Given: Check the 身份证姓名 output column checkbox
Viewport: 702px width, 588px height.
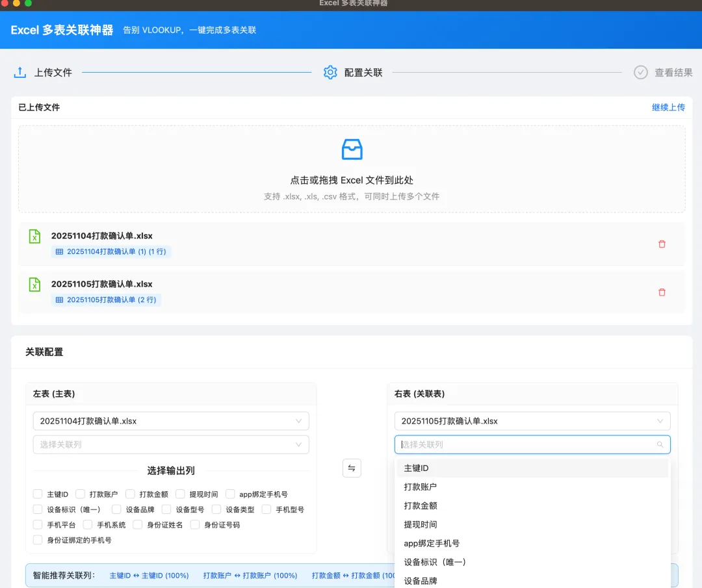Looking at the screenshot, I should (137, 524).
